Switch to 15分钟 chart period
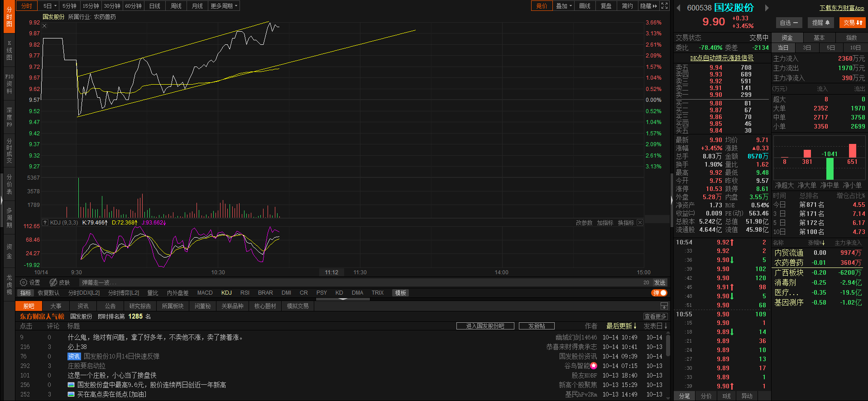 click(91, 6)
